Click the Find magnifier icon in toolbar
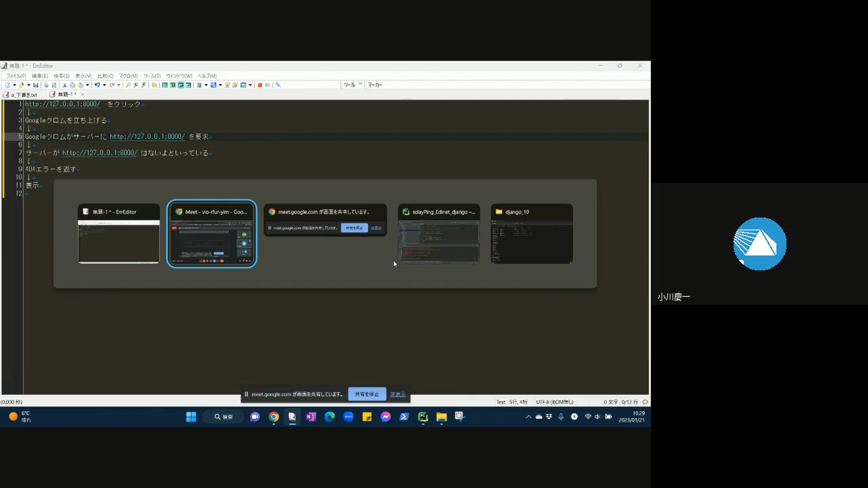The width and height of the screenshot is (868, 488). (128, 85)
